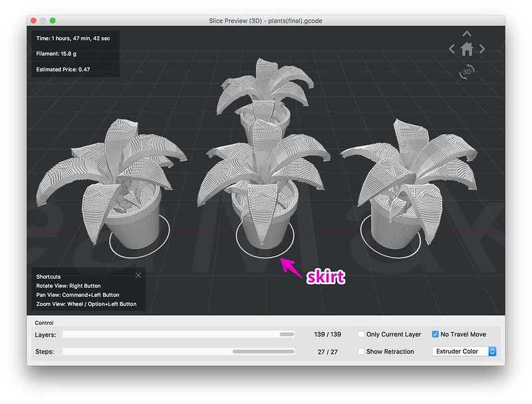Close the Shortcuts help panel
Viewport: 532px width, 404px height.
[138, 275]
